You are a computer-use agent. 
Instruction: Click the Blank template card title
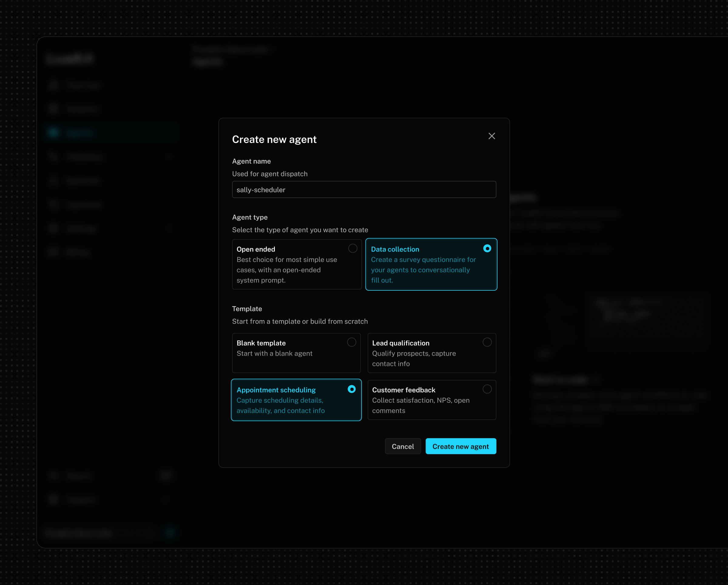pos(261,343)
